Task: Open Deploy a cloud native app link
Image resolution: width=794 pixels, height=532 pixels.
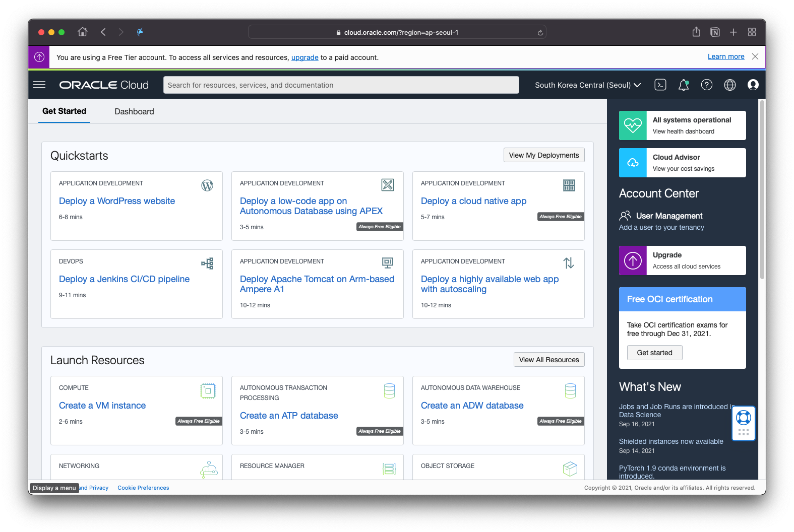Action: coord(473,201)
